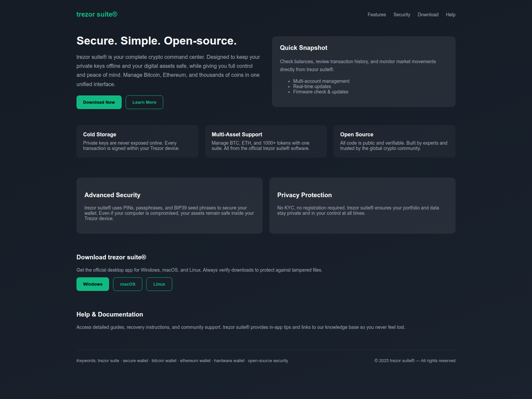The width and height of the screenshot is (532, 399).
Task: Go to the Security nav link
Action: 402,15
